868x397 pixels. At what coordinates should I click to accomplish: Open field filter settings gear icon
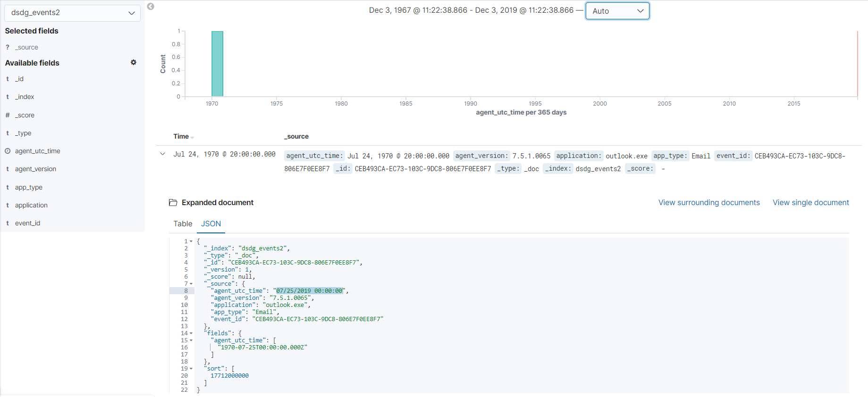[x=134, y=62]
